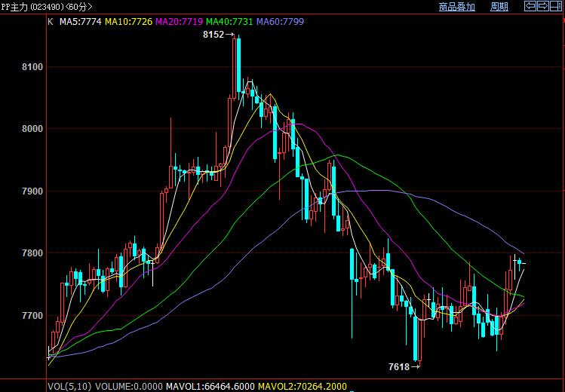Open the 周期 period link

tap(499, 7)
